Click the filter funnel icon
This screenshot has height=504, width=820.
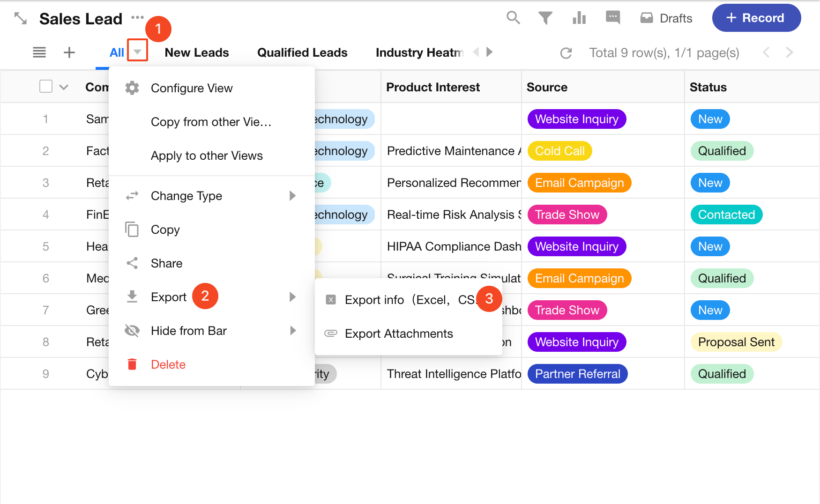click(x=545, y=18)
